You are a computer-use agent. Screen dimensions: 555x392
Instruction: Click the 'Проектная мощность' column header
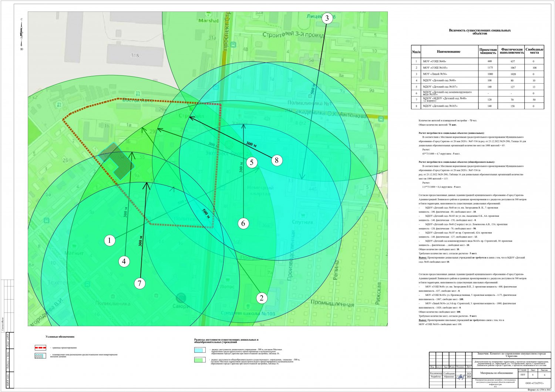click(488, 51)
